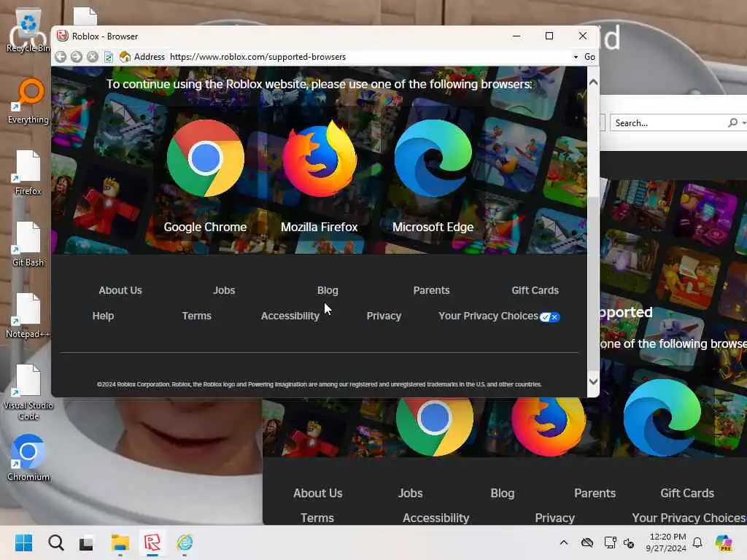Open the Windows Start menu
The height and width of the screenshot is (560, 747).
[x=23, y=542]
